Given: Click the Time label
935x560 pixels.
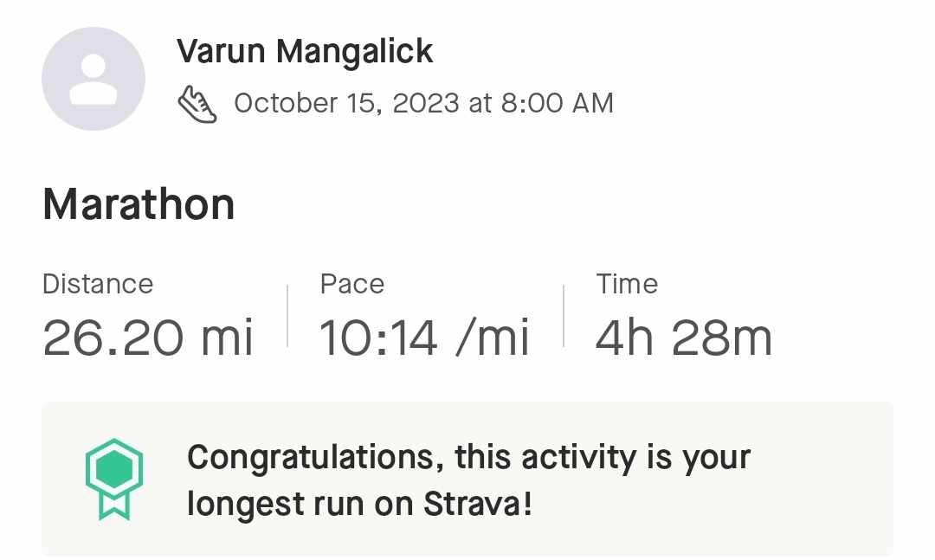Looking at the screenshot, I should point(627,284).
